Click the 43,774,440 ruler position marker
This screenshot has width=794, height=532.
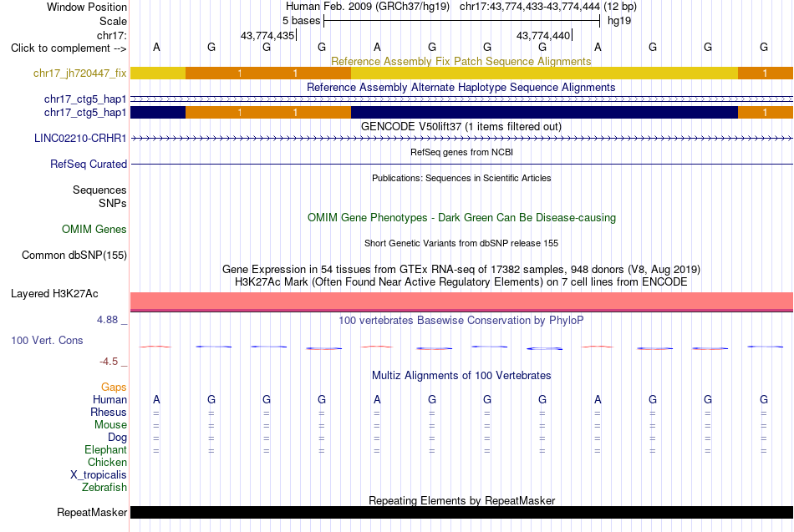[543, 35]
